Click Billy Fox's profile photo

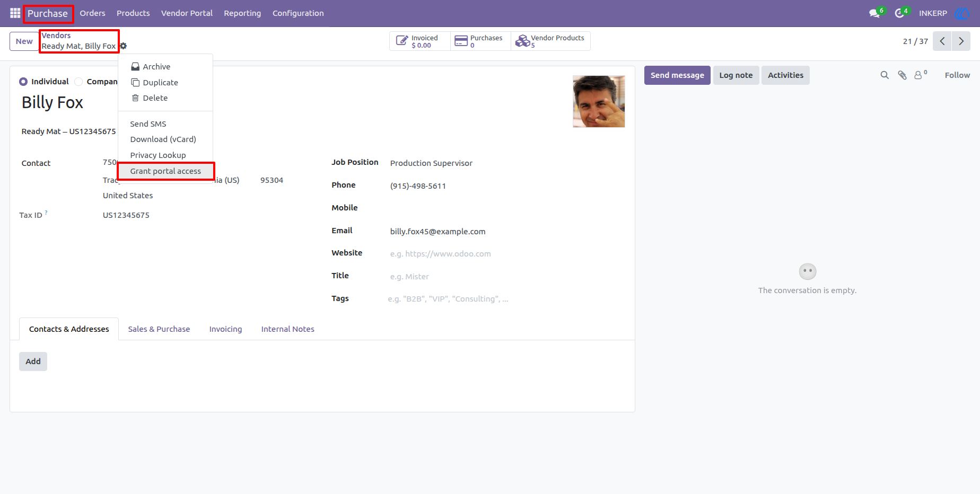coord(599,101)
